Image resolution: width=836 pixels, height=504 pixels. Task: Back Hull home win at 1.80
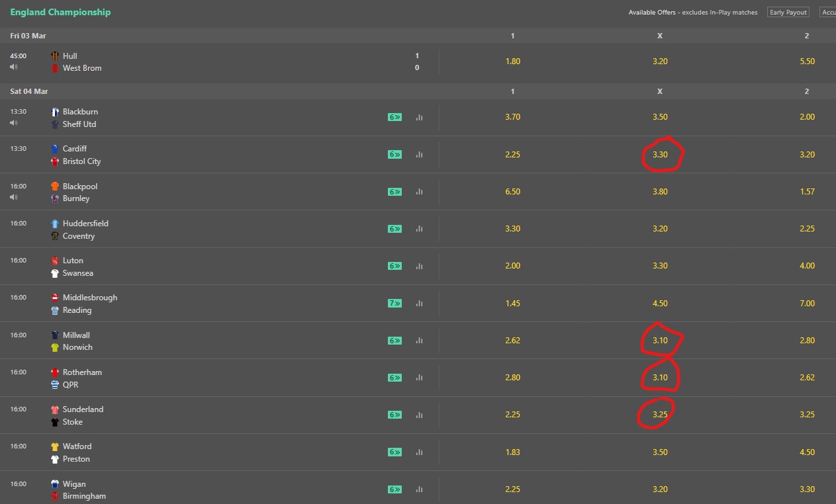tap(512, 62)
